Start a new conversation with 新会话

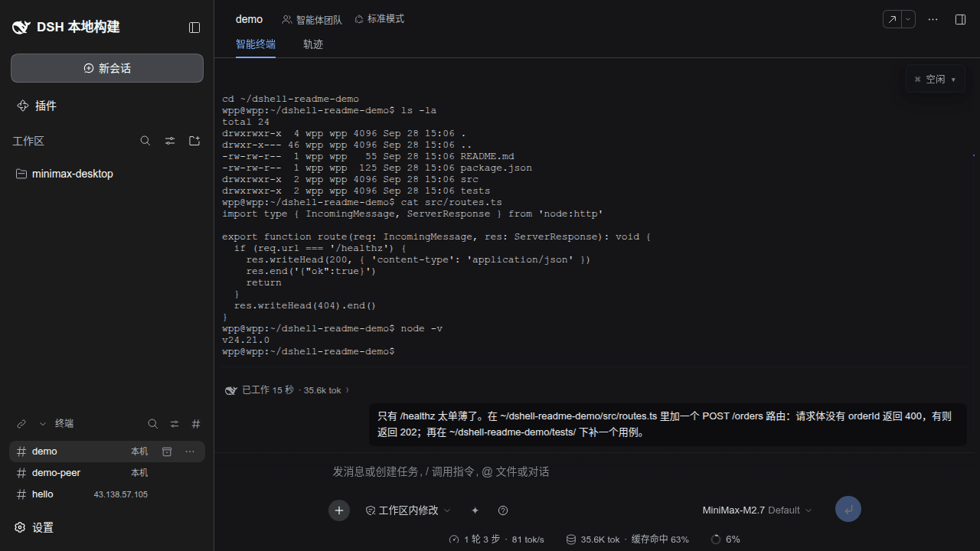pyautogui.click(x=107, y=68)
